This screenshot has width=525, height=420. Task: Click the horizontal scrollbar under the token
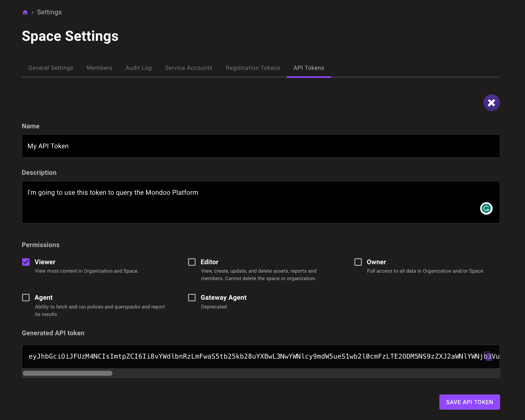tap(68, 373)
